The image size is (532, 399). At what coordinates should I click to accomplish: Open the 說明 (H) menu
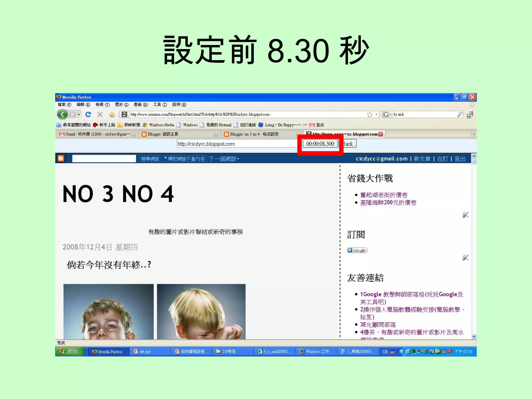tap(179, 104)
